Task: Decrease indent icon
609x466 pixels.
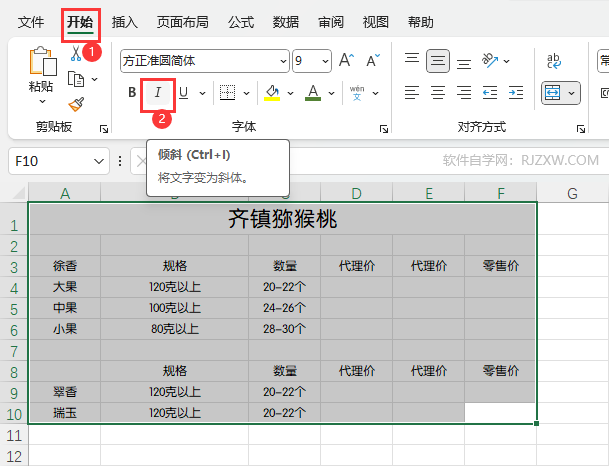Action: [x=490, y=92]
